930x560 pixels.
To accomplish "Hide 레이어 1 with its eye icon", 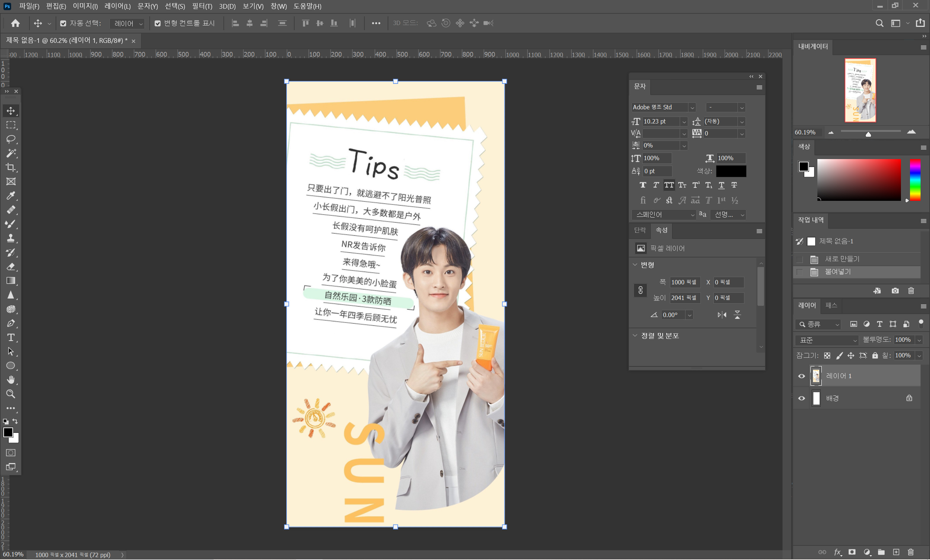I will pyautogui.click(x=802, y=376).
